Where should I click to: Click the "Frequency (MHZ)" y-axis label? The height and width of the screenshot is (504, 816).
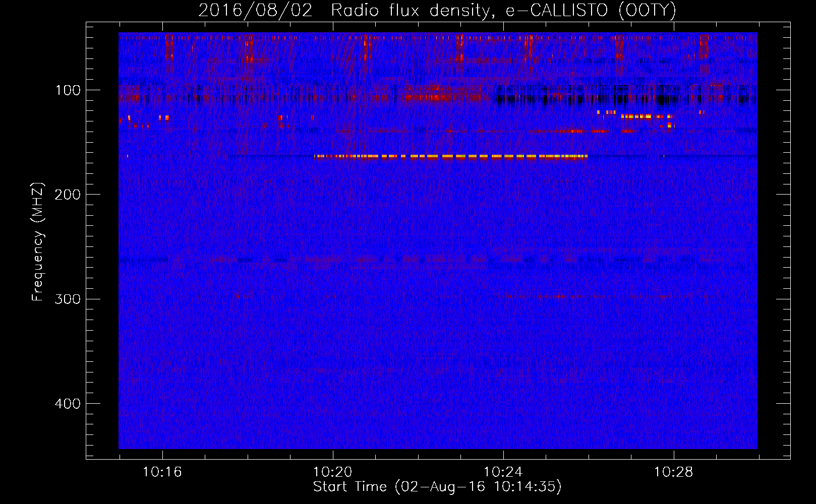tap(38, 242)
